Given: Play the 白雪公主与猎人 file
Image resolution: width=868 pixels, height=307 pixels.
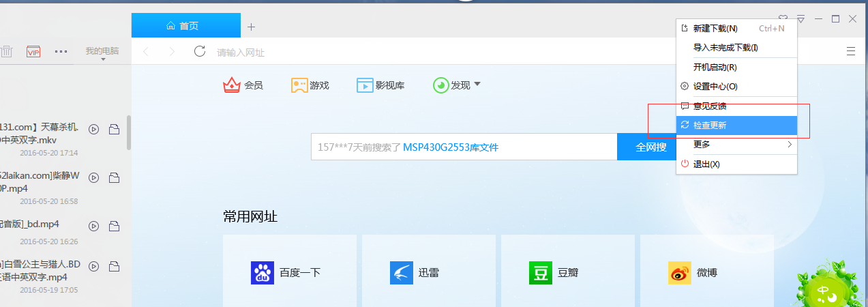Looking at the screenshot, I should tap(94, 265).
